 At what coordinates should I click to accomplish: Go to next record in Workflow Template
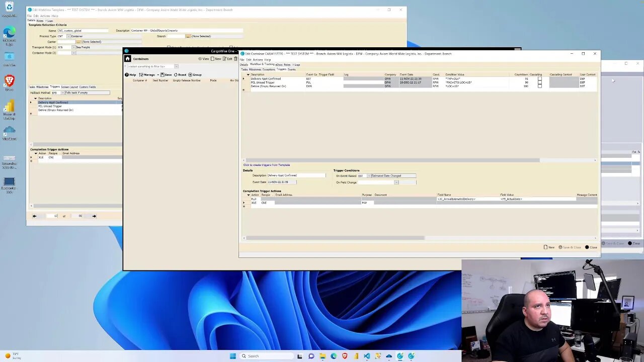click(x=94, y=216)
